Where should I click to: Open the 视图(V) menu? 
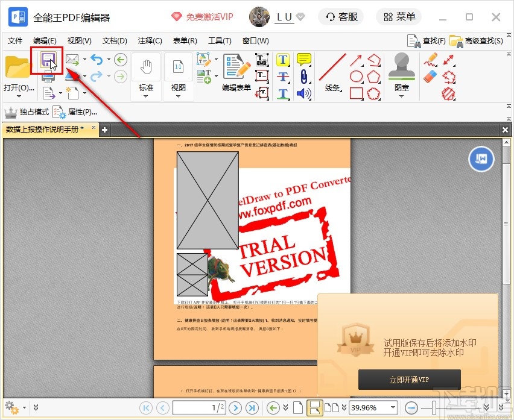(x=79, y=41)
